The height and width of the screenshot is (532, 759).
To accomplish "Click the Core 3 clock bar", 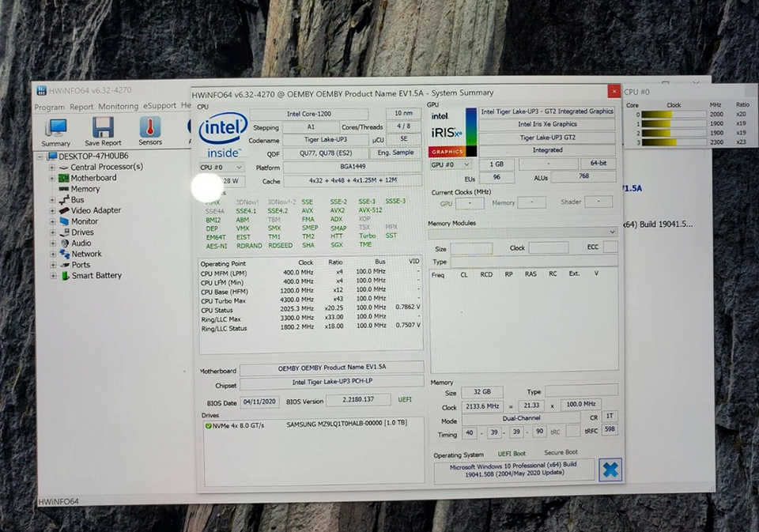I will coord(674,142).
